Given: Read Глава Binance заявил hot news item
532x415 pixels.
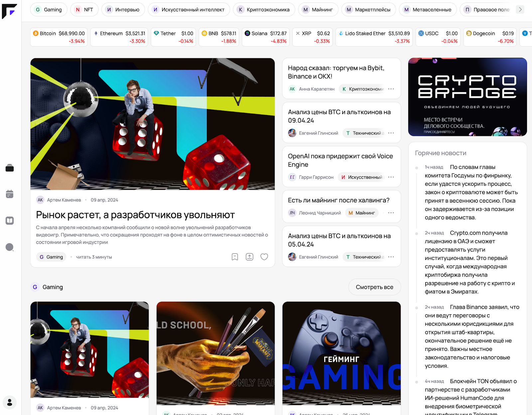Looking at the screenshot, I should 472,337.
